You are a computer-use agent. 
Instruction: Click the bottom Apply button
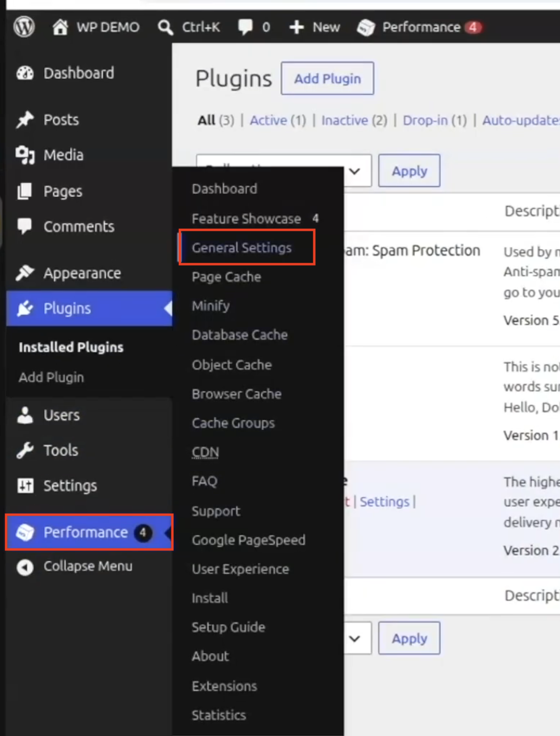pos(409,638)
